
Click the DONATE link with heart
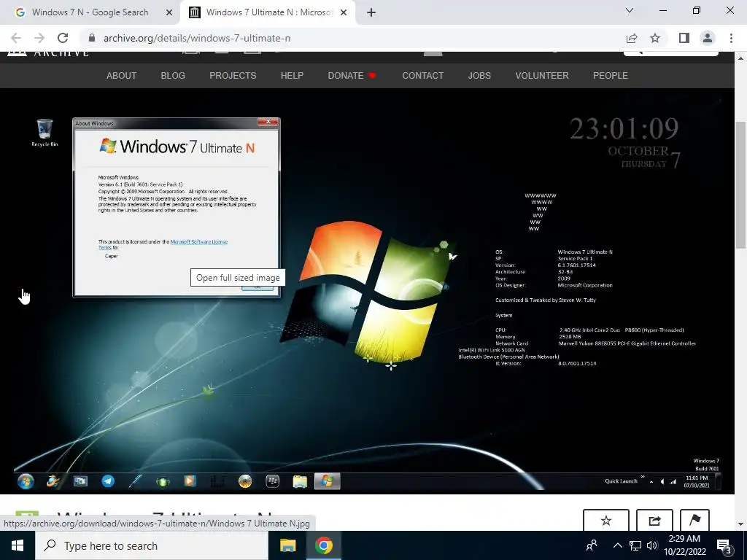click(352, 76)
